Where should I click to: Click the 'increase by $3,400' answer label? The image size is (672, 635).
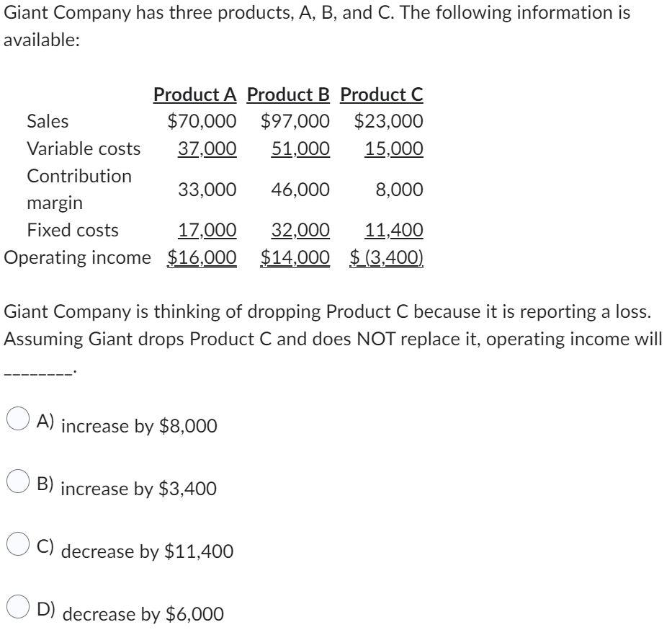pyautogui.click(x=139, y=489)
